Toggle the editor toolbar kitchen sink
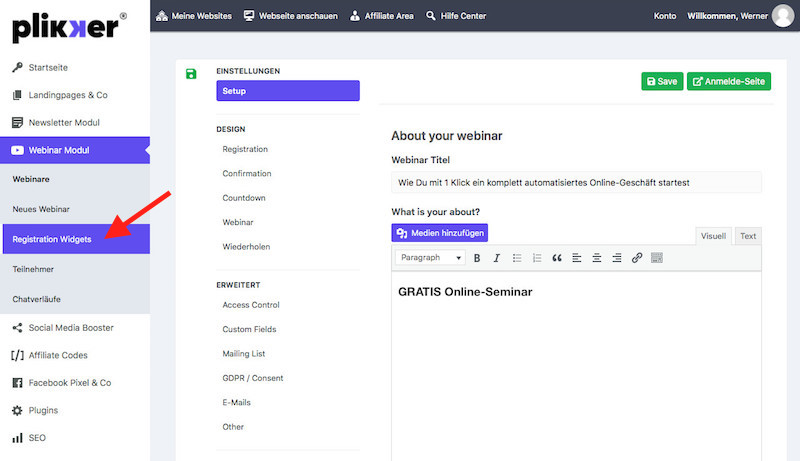This screenshot has width=800, height=461. tap(657, 258)
